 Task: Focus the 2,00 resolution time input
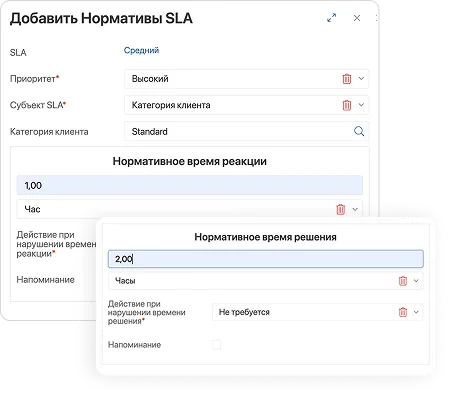(266, 259)
